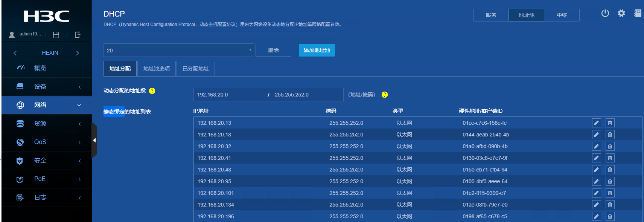Click the save disk icon beside admin

click(56, 35)
